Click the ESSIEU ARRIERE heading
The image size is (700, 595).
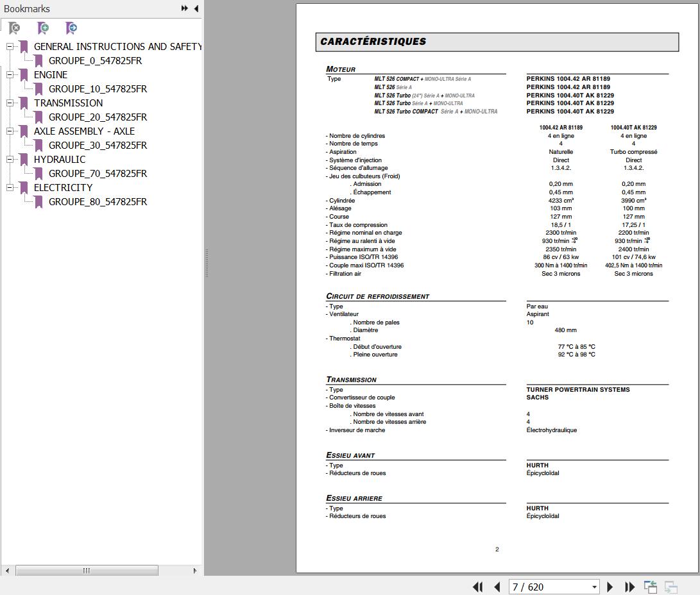tap(354, 498)
